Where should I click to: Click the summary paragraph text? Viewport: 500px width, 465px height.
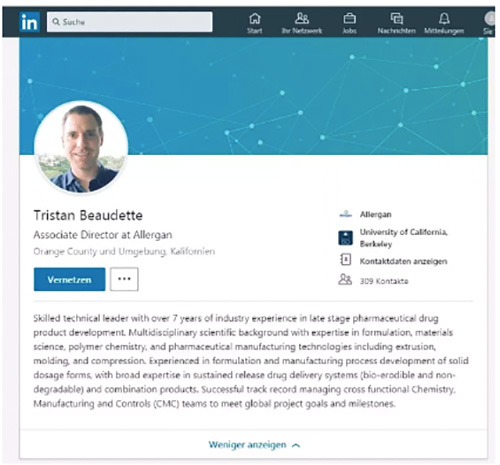click(251, 361)
